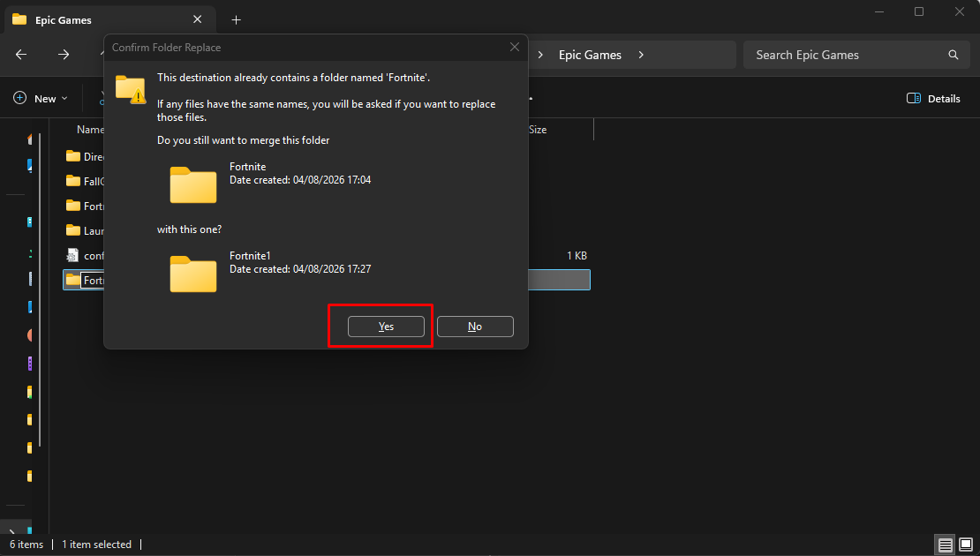Image resolution: width=980 pixels, height=556 pixels.
Task: Click the '1 item selected' status text
Action: tap(96, 545)
